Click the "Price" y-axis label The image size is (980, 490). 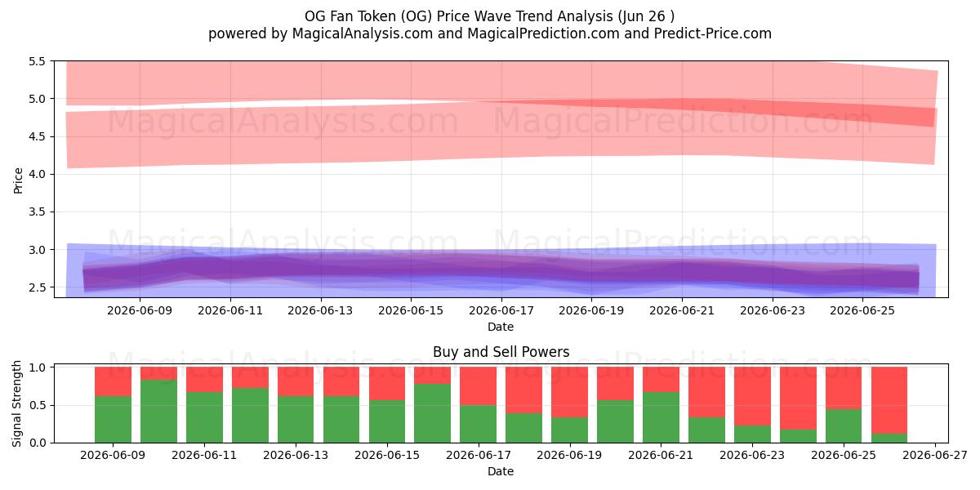coord(18,179)
